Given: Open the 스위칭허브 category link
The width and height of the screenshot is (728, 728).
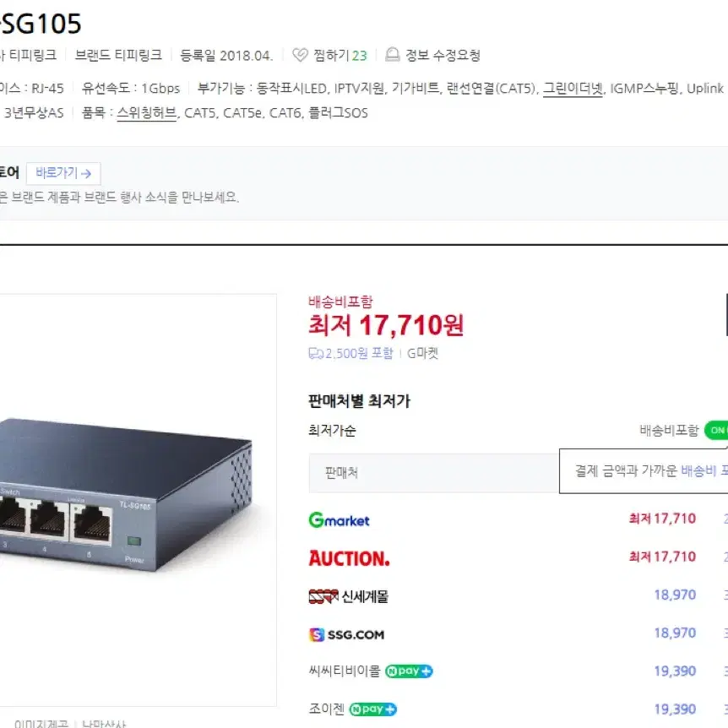Looking at the screenshot, I should click(147, 113).
